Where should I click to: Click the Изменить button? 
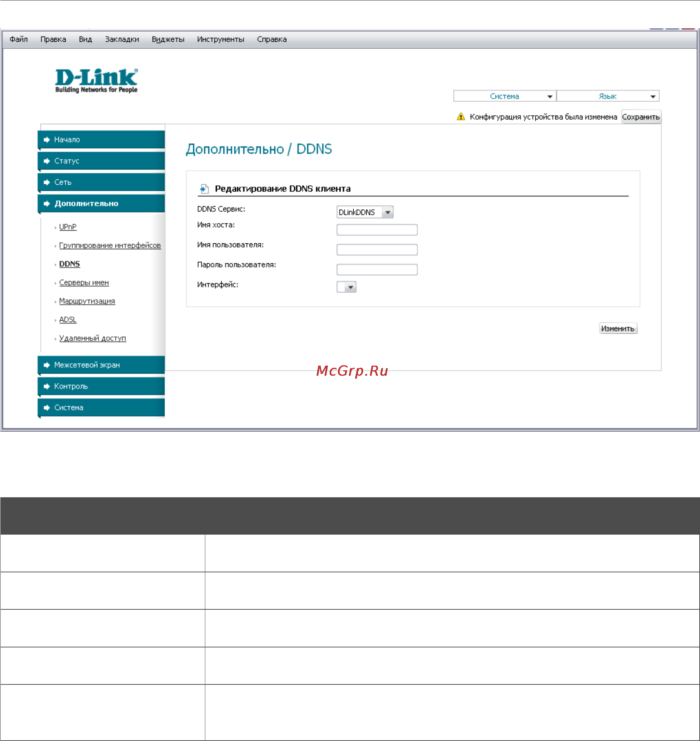point(618,328)
